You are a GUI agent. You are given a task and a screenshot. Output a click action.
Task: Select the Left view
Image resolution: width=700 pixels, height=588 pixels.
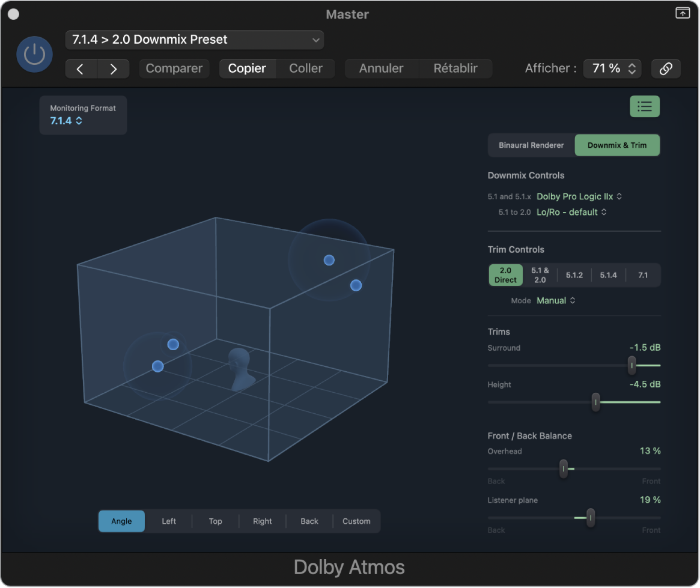[x=169, y=521]
